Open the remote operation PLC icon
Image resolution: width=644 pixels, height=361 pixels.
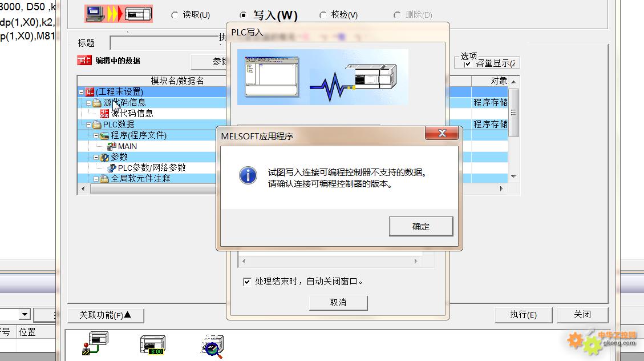95,343
